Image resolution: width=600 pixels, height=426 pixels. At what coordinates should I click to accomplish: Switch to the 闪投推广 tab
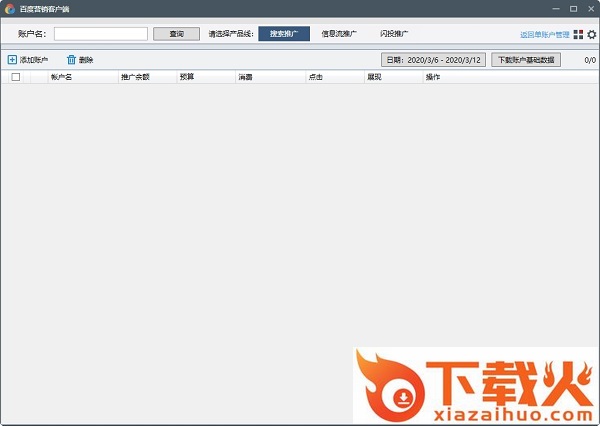[x=394, y=34]
